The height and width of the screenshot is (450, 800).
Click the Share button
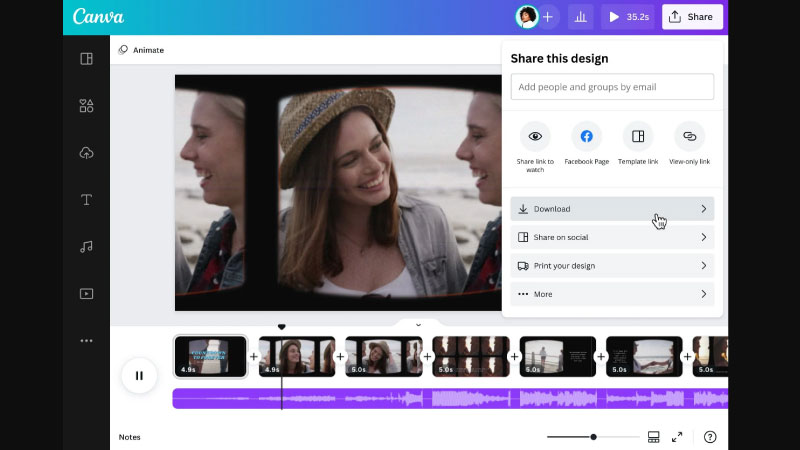[x=692, y=17]
